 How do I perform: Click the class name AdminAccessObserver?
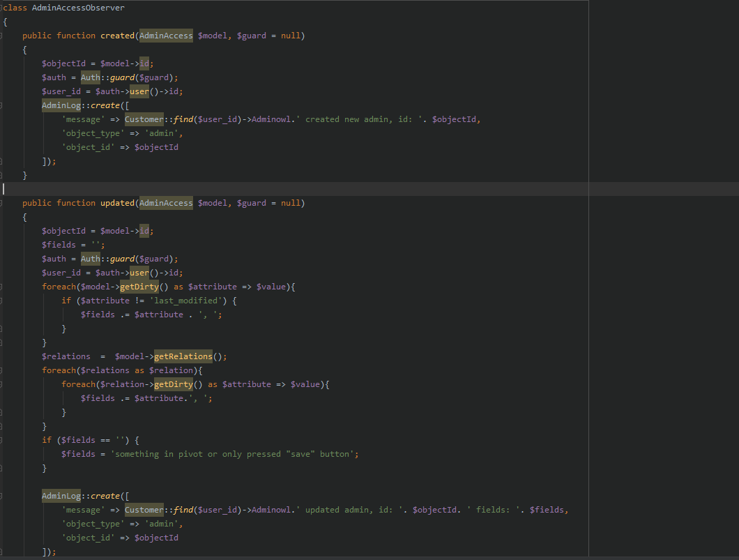pos(78,8)
